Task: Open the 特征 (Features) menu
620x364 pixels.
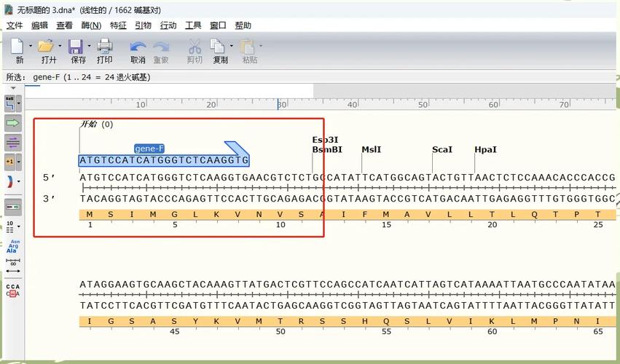Action: (x=118, y=25)
